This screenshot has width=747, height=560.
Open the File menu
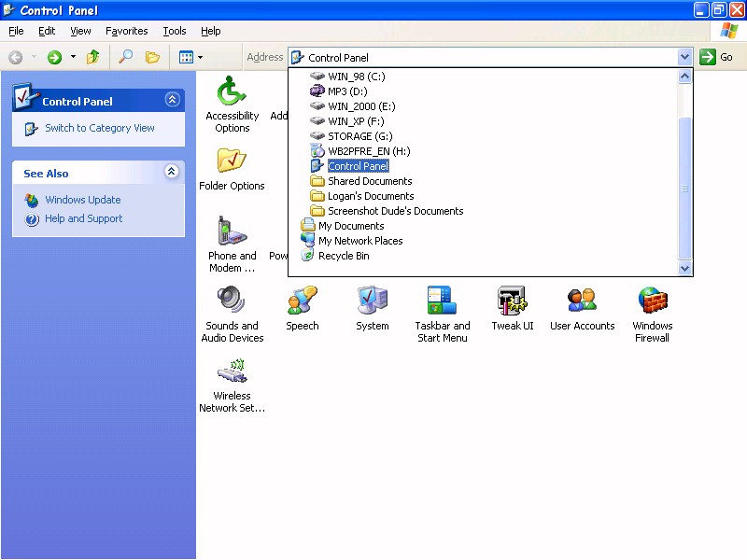pyautogui.click(x=16, y=31)
